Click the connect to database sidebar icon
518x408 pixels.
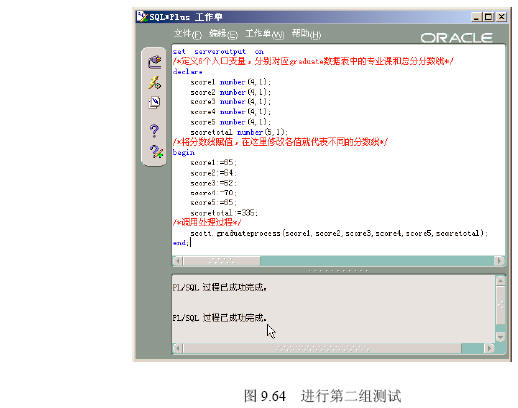154,62
